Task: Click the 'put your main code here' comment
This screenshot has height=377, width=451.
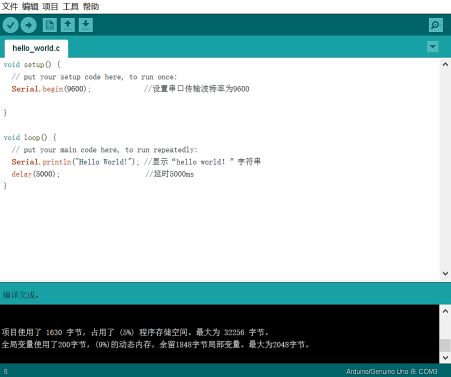Action: 104,150
